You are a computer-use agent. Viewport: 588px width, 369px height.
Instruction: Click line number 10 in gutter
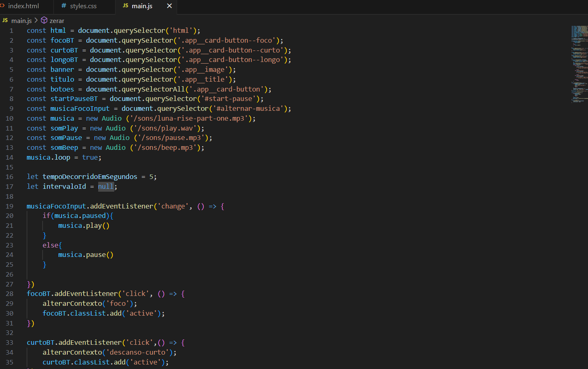(x=9, y=119)
